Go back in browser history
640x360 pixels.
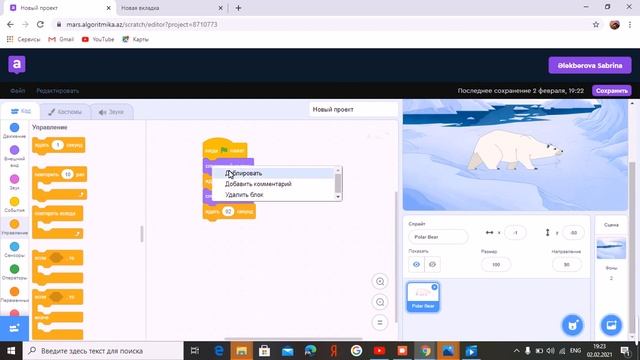(10, 24)
